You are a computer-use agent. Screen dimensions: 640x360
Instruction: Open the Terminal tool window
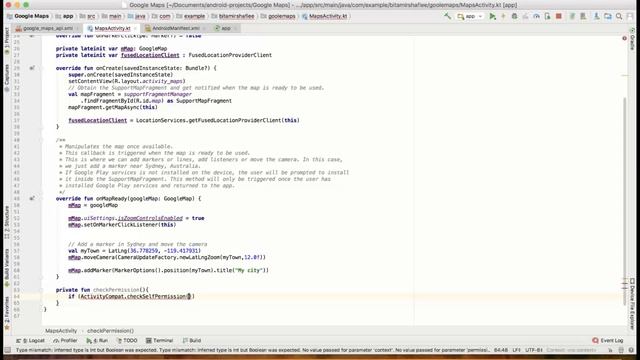160,340
